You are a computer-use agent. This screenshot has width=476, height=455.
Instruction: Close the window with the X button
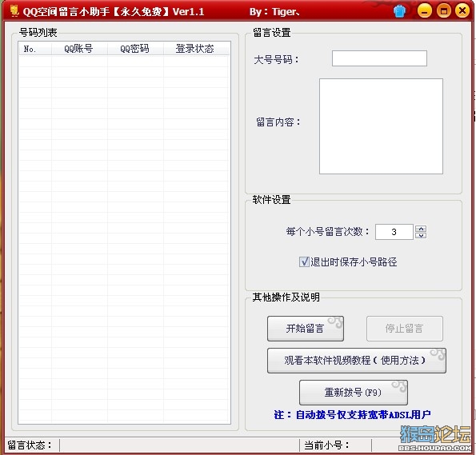pyautogui.click(x=462, y=11)
